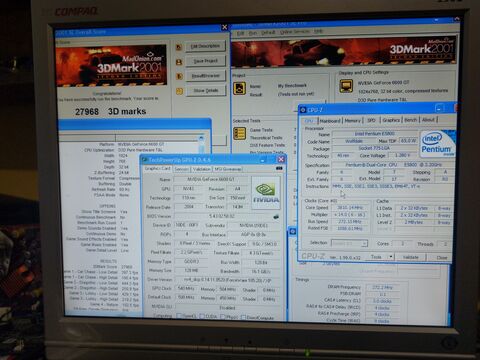Screen dimensions: 480x360
Task: Switch to the SPD tab in CPU-Z
Action: [371, 120]
